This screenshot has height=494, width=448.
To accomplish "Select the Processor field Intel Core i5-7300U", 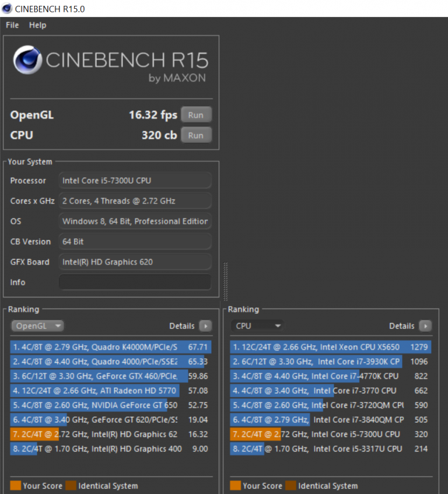I will pos(135,181).
